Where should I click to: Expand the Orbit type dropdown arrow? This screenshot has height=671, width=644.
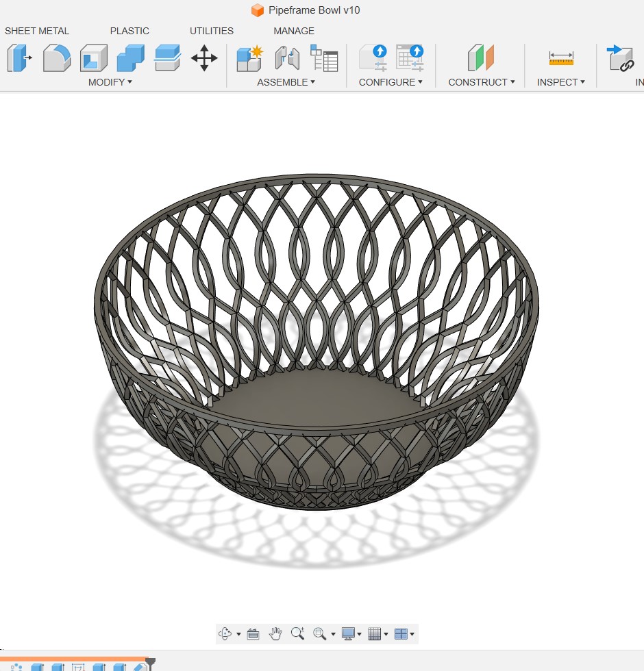(238, 634)
